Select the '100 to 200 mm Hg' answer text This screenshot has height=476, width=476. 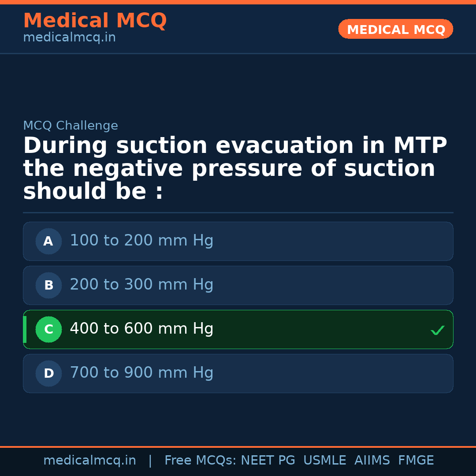(141, 241)
